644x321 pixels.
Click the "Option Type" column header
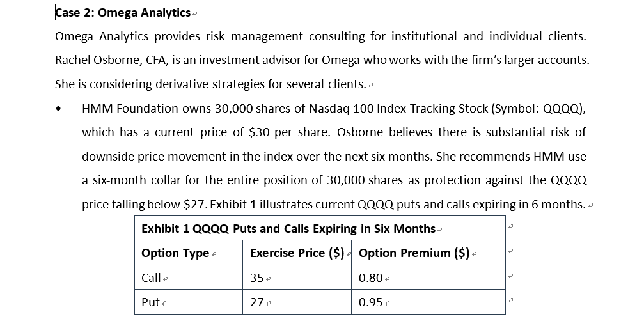[175, 253]
